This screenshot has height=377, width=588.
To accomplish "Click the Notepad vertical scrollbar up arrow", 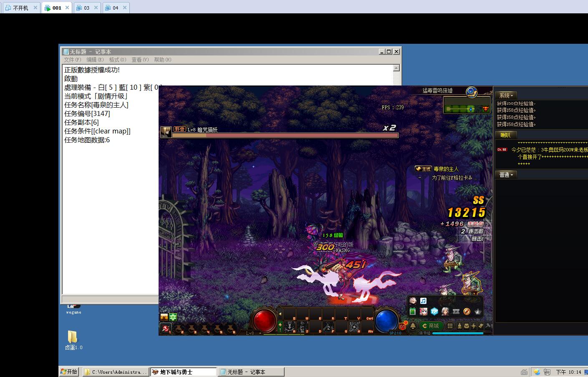I will pos(396,68).
